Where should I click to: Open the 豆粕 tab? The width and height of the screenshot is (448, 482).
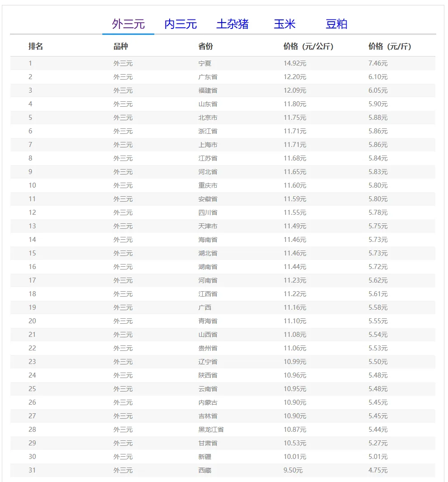[x=337, y=24]
